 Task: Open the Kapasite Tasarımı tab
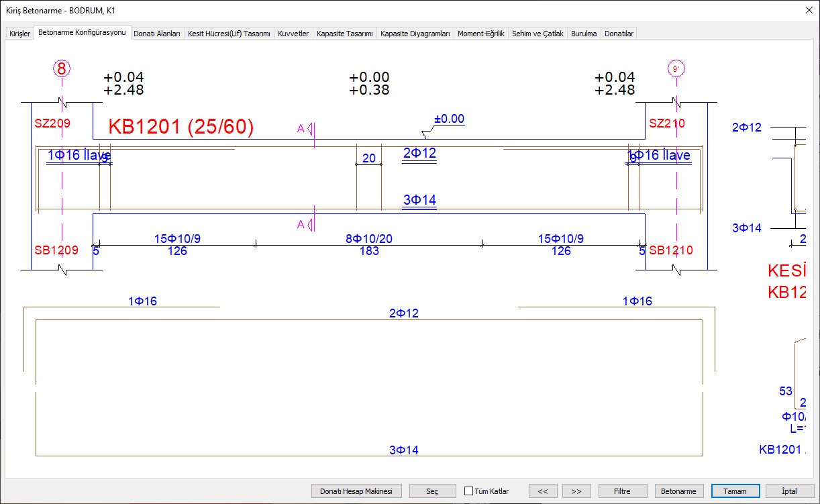(x=344, y=34)
